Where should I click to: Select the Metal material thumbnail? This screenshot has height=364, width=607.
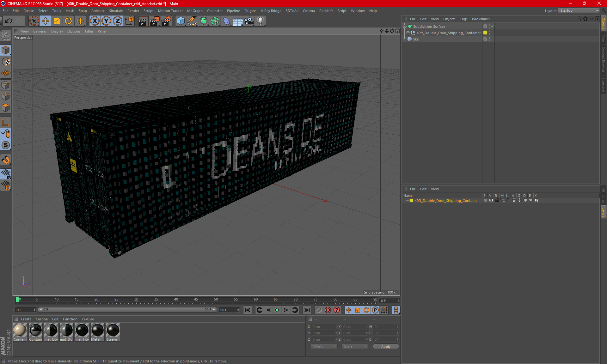[97, 332]
